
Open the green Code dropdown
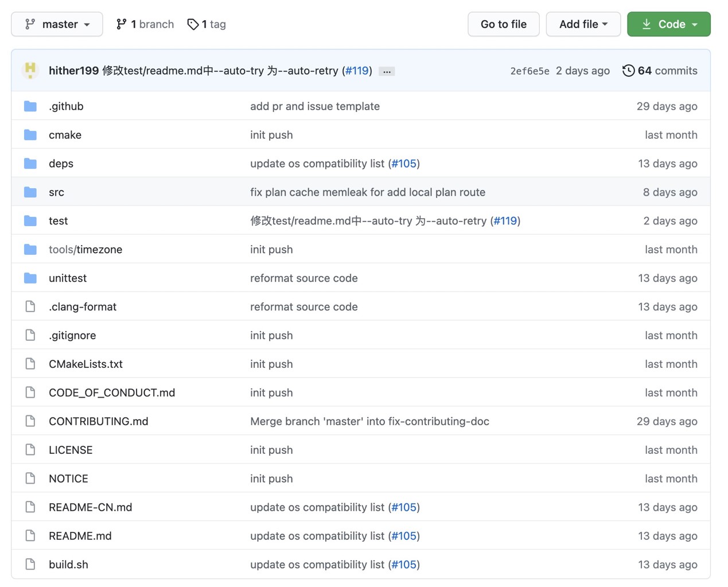[x=668, y=24]
